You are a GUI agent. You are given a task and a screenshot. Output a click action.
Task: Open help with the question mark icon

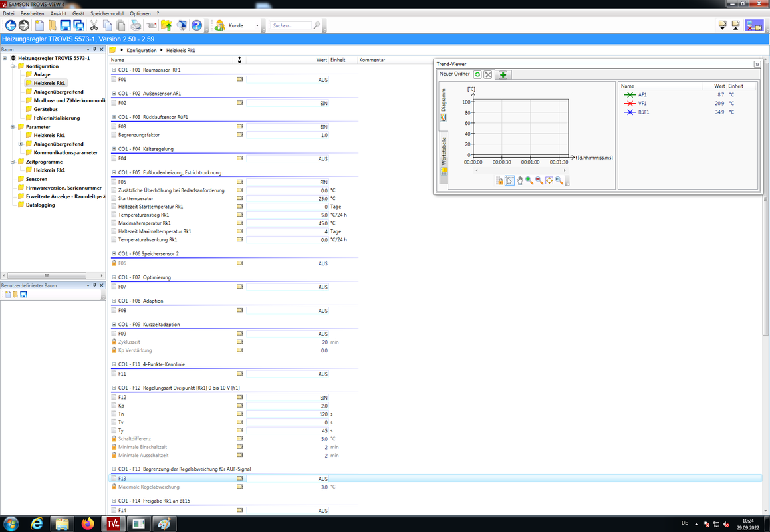[x=196, y=25]
